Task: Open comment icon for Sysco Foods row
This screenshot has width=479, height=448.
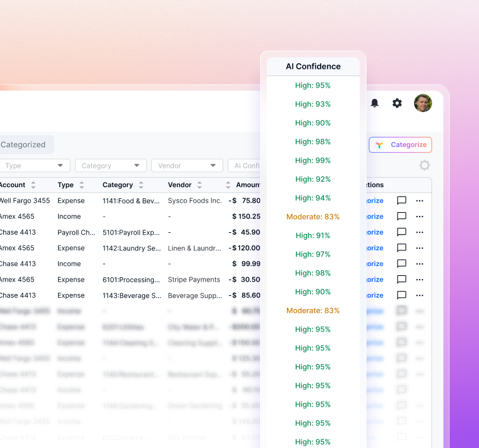Action: 401,201
